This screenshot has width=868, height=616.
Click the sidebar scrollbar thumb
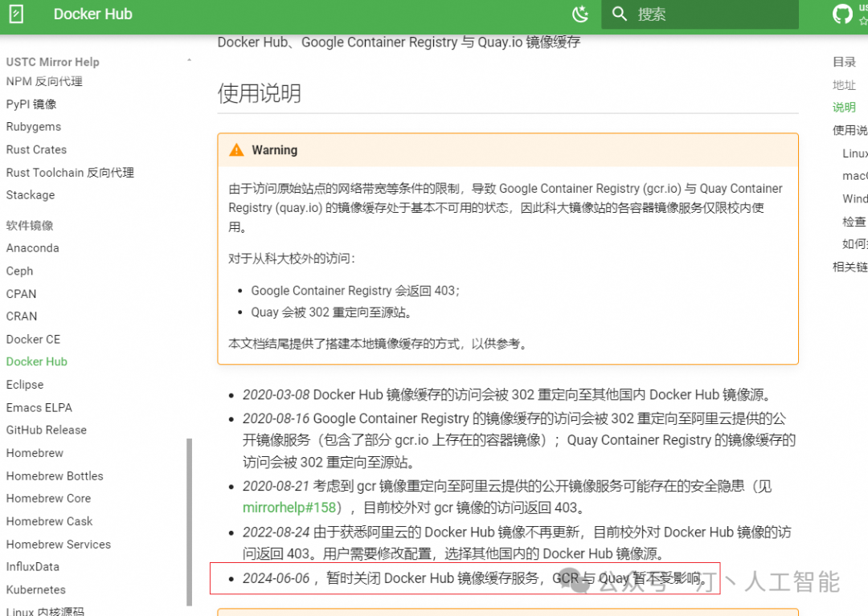point(190,522)
